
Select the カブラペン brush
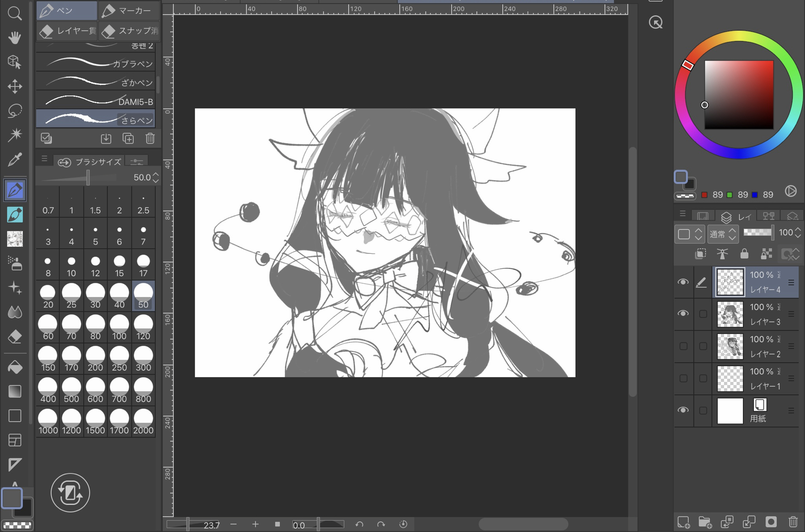click(96, 63)
